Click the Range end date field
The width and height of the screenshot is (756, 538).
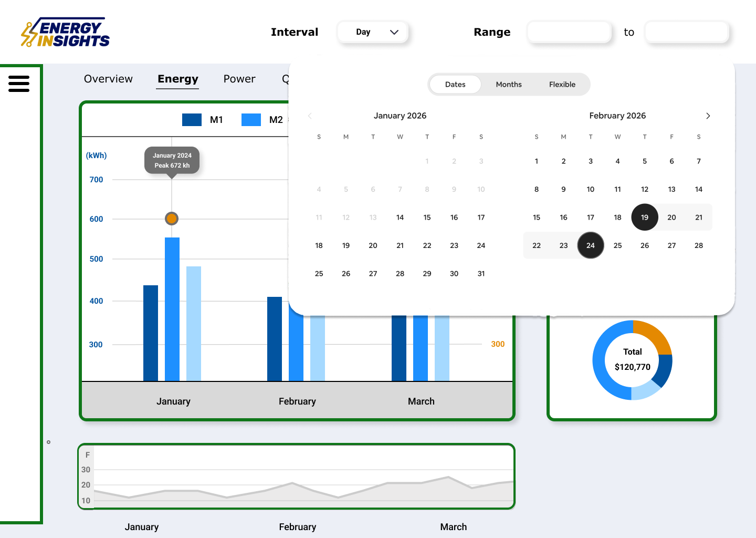click(687, 32)
